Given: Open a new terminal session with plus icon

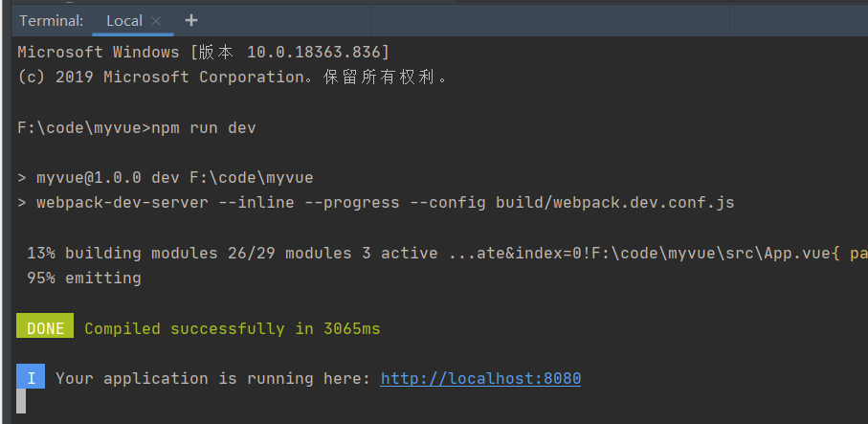Looking at the screenshot, I should pyautogui.click(x=191, y=20).
